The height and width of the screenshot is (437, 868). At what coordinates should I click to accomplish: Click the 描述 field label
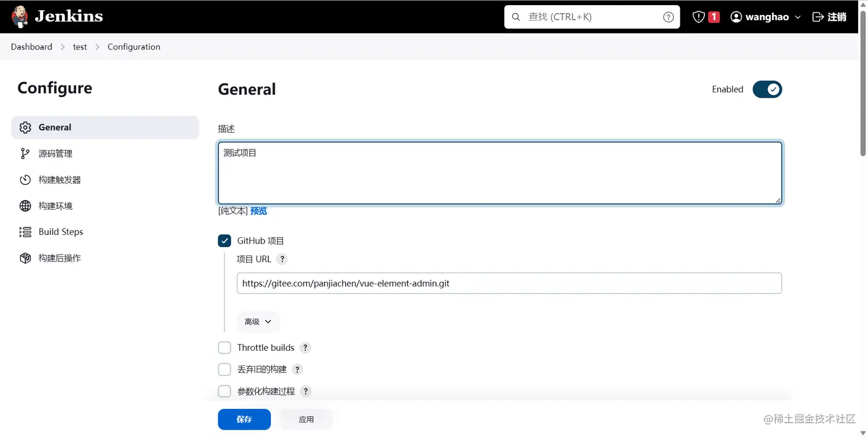pos(226,129)
